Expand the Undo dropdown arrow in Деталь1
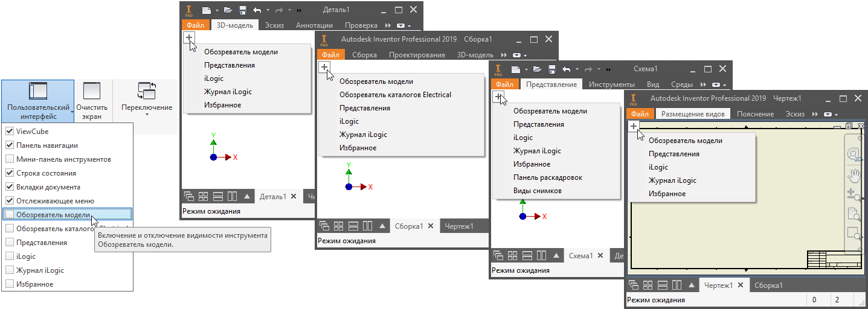Screen dimensions: 868x309 click(x=268, y=11)
